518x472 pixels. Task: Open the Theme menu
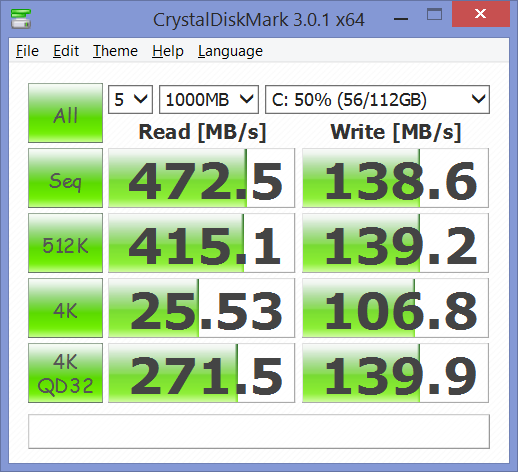(x=115, y=51)
